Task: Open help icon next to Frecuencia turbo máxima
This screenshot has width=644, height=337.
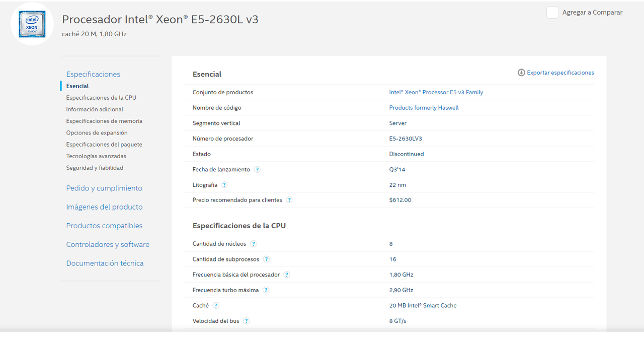Action: tap(266, 290)
